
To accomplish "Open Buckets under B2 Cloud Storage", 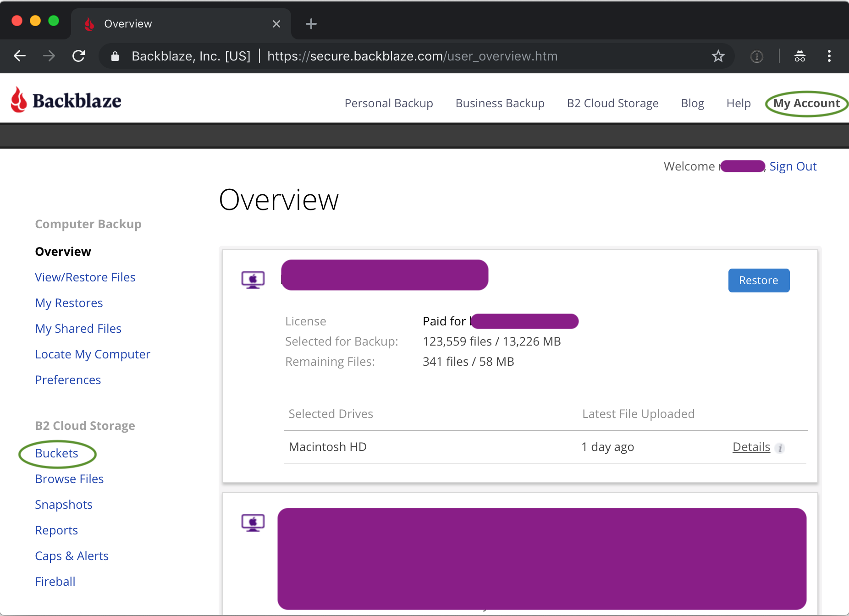I will click(x=57, y=453).
